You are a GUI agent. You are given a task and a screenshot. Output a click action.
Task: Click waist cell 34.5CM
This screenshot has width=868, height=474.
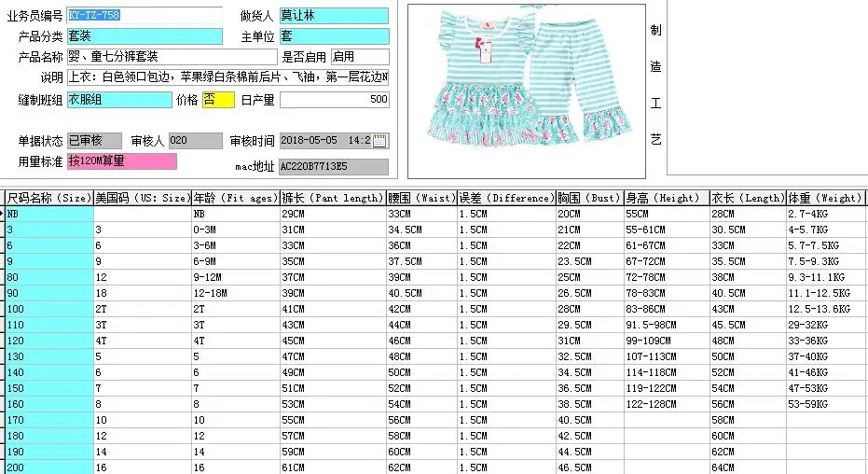tap(421, 230)
